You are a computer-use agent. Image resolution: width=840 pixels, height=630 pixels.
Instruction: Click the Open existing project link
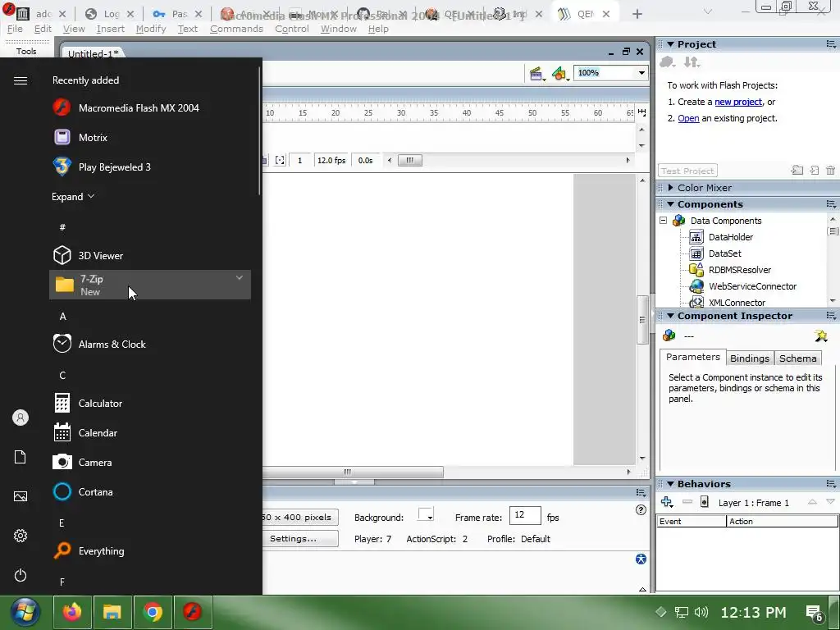688,118
